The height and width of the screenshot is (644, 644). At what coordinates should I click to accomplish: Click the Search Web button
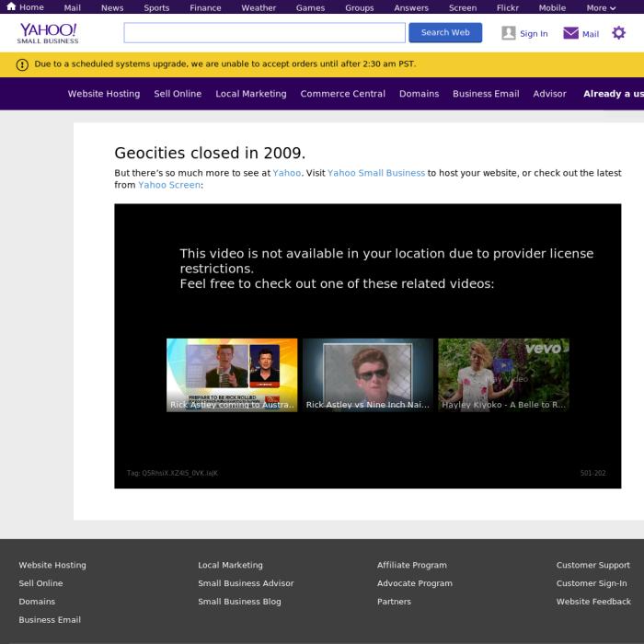[445, 32]
